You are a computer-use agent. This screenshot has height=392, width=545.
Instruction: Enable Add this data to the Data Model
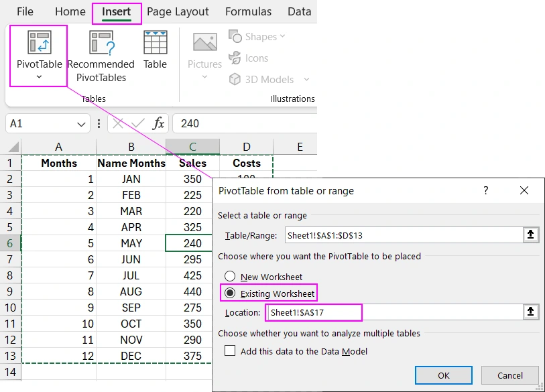click(x=229, y=350)
